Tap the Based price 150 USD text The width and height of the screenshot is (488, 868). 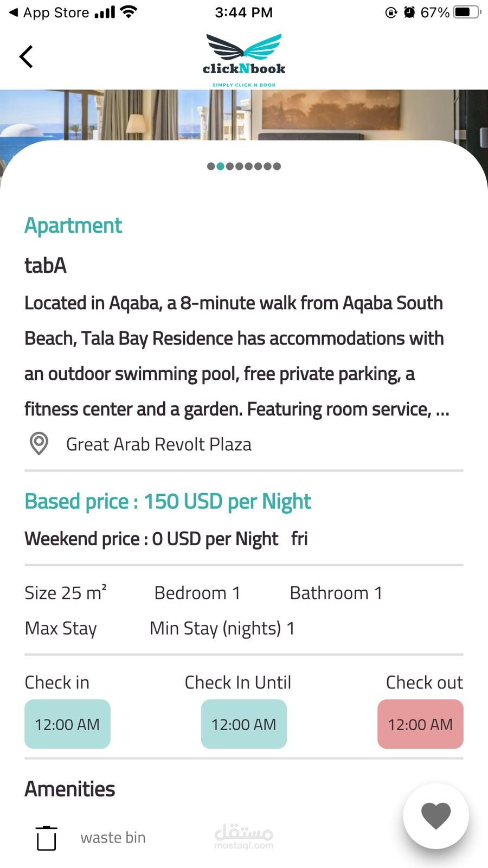tap(168, 502)
